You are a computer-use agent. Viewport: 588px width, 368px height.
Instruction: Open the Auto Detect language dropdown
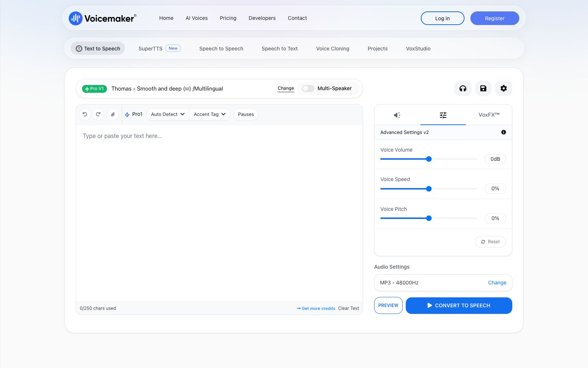(168, 114)
